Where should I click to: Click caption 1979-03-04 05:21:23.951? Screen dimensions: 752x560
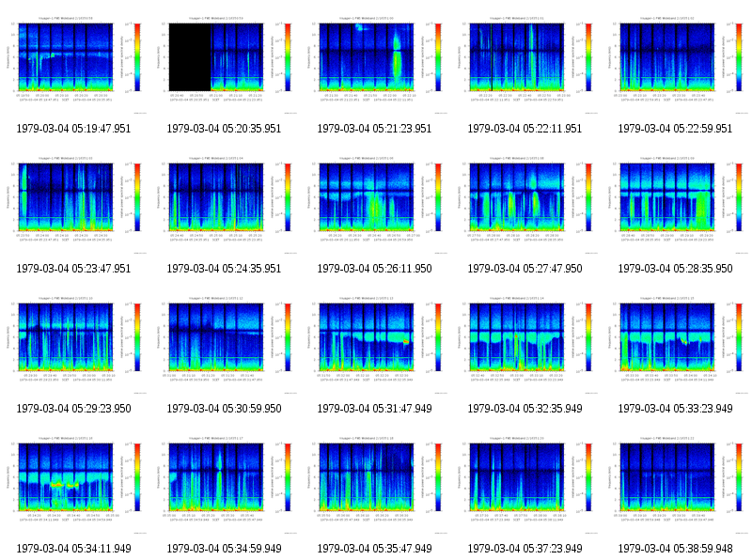pos(374,129)
